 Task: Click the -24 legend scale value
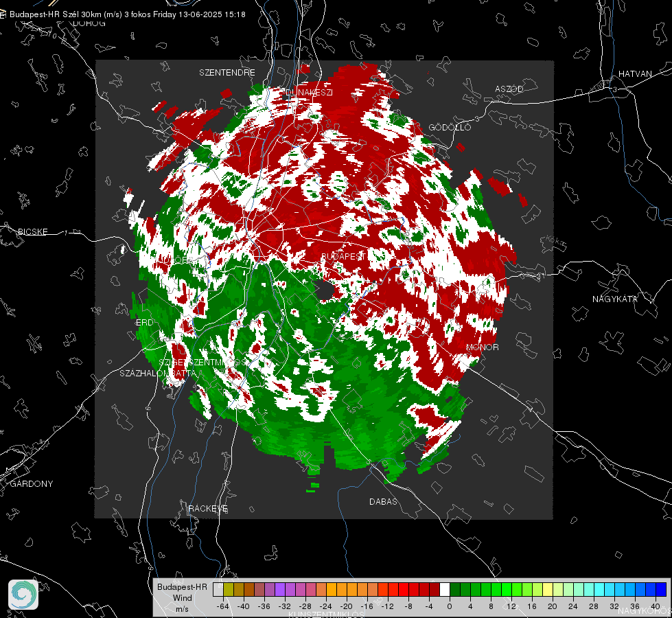326,606
